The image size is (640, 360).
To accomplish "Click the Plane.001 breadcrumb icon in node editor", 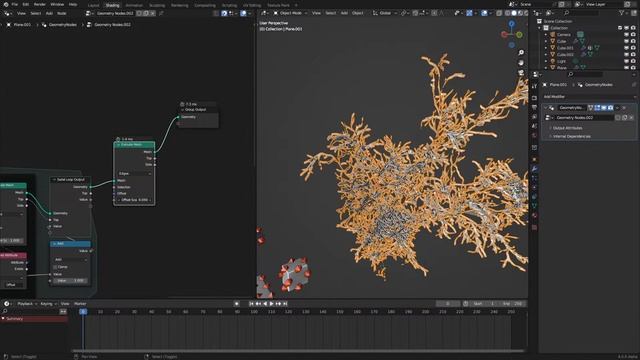I will click(9, 24).
